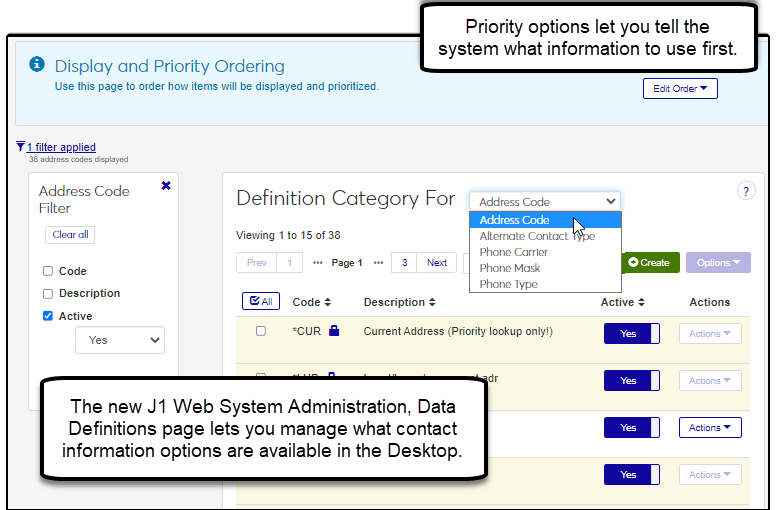Toggle the Active switch for Current Address
Image resolution: width=779 pixels, height=510 pixels.
(x=631, y=334)
